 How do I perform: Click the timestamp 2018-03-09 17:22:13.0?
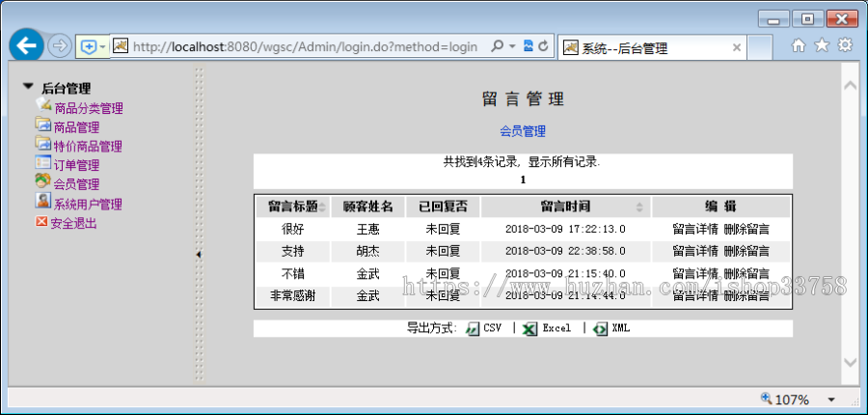pos(566,230)
